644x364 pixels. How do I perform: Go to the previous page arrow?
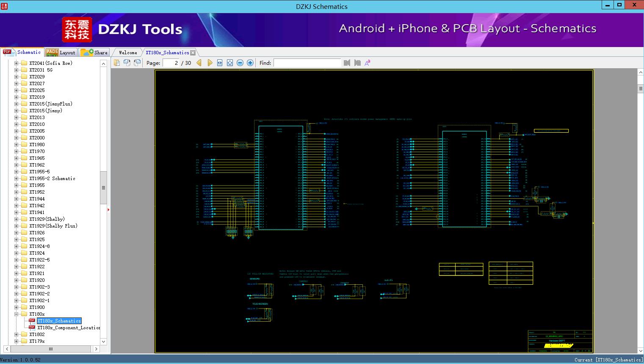(199, 63)
